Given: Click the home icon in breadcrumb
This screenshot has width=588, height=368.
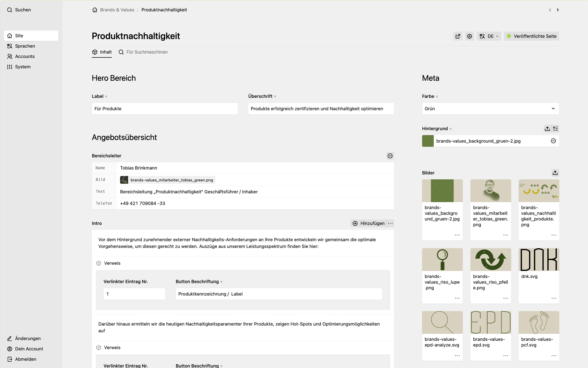Looking at the screenshot, I should pos(95,10).
